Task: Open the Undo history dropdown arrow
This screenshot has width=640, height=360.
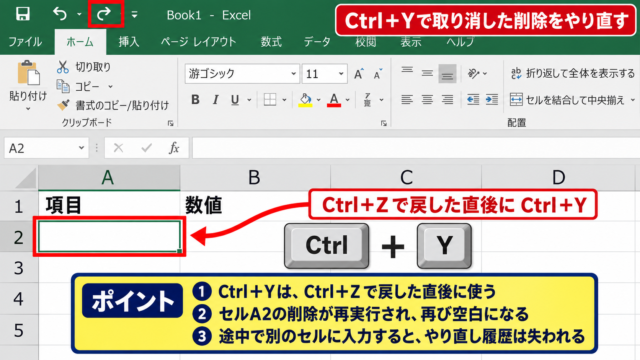Action: [x=79, y=15]
